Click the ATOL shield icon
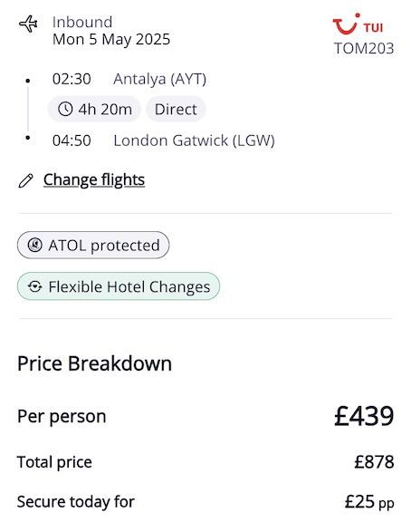Viewport: 411px width, 532px height. pos(34,245)
